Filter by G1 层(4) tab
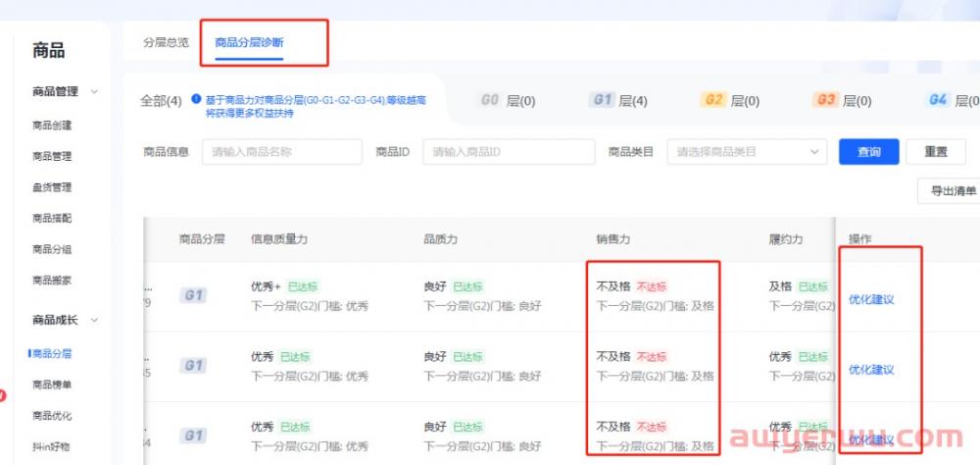 (618, 100)
